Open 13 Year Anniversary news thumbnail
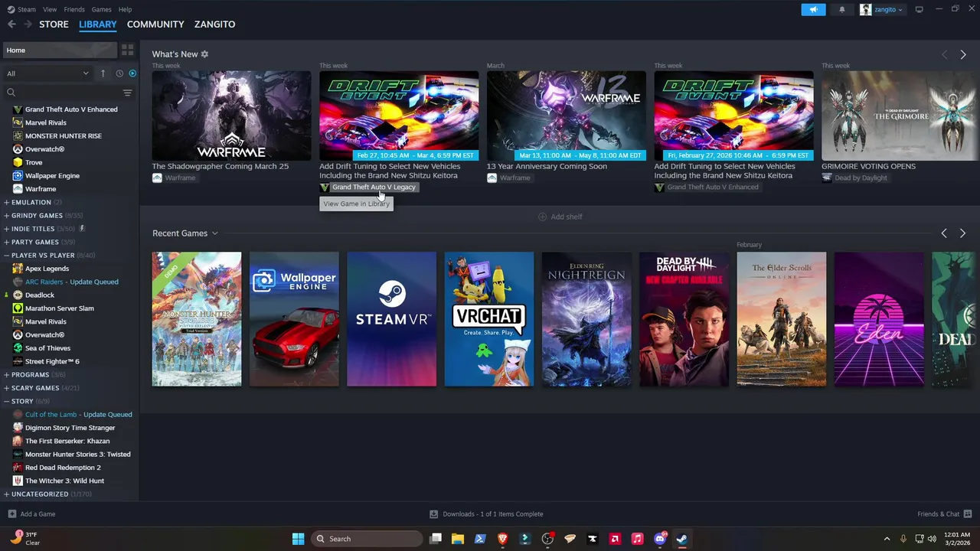 (x=566, y=116)
